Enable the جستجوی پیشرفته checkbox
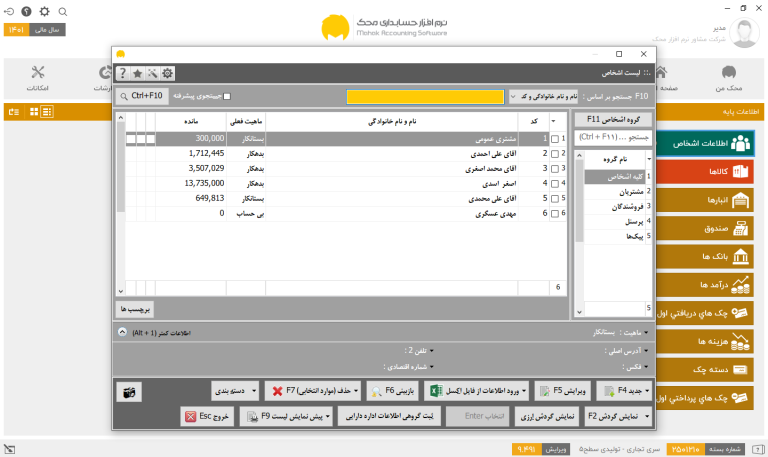Image resolution: width=768 pixels, height=457 pixels. [x=227, y=96]
